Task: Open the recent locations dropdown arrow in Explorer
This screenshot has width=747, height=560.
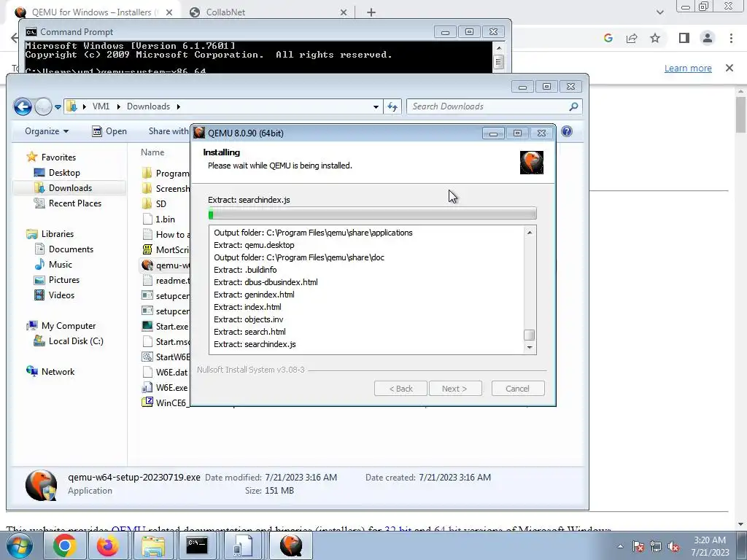Action: point(58,107)
